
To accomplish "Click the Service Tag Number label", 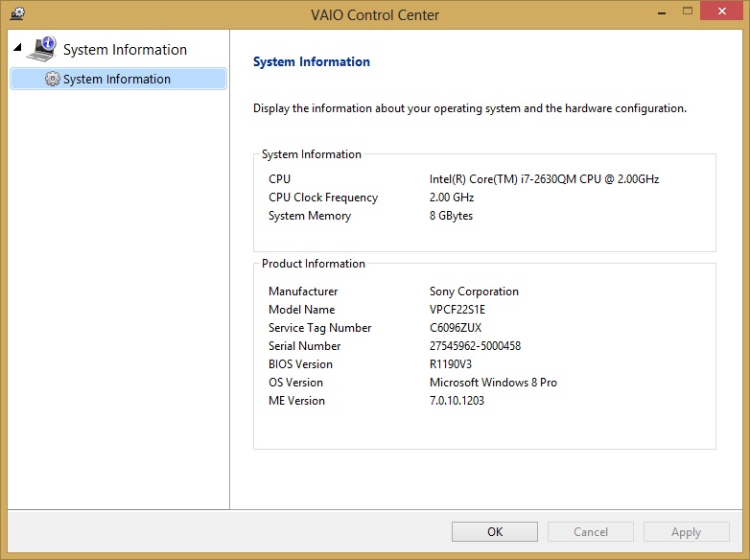I will click(x=320, y=328).
